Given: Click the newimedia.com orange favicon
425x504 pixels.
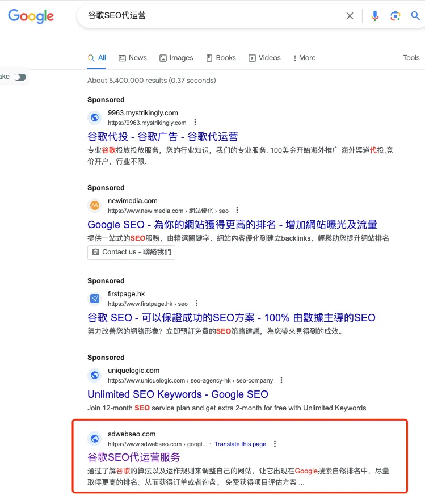Looking at the screenshot, I should [x=95, y=205].
